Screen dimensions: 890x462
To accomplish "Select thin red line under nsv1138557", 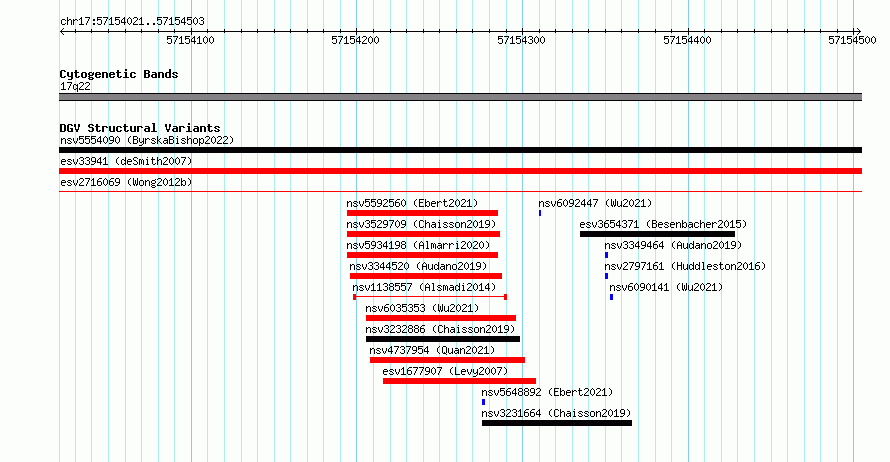I will pyautogui.click(x=430, y=297).
